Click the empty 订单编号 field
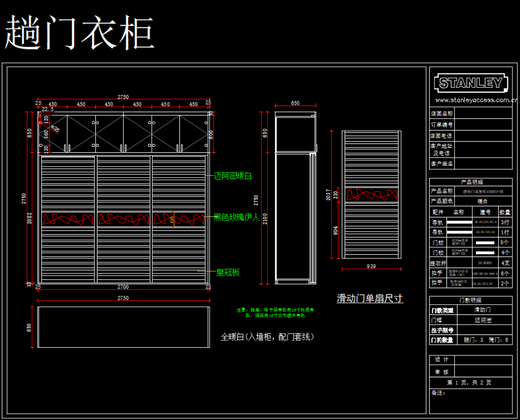 coord(483,125)
